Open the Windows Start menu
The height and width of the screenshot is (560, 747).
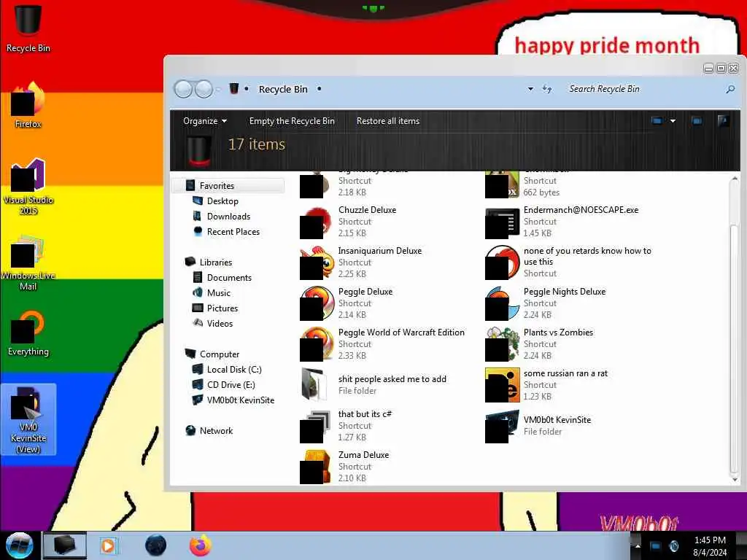click(19, 545)
